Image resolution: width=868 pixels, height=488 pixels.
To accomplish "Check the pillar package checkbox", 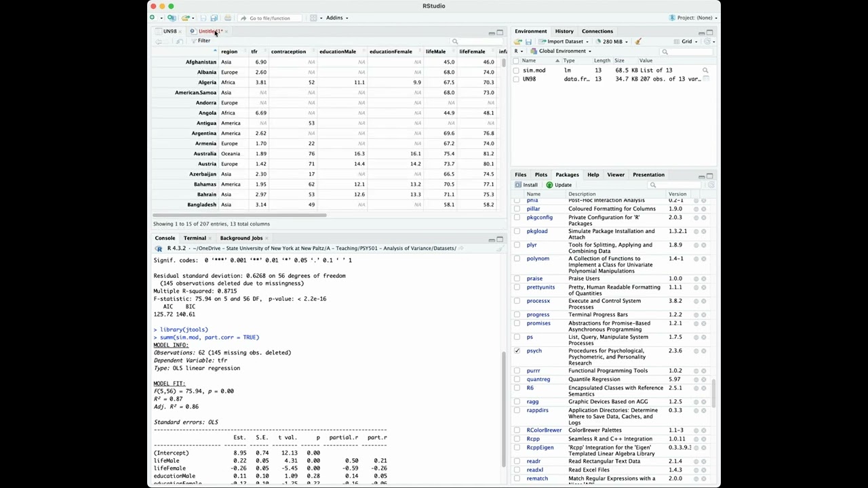I will tap(517, 209).
